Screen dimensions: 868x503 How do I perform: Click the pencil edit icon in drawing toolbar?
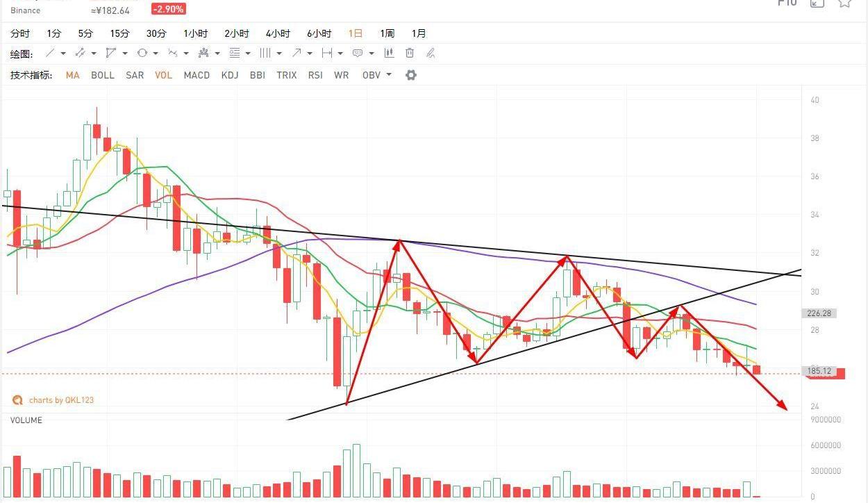[x=431, y=53]
